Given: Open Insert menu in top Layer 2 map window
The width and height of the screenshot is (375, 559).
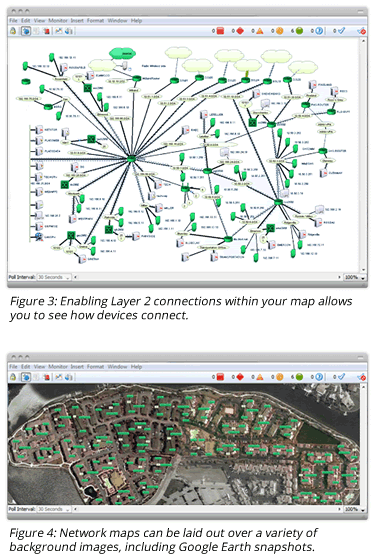Looking at the screenshot, I should click(x=77, y=21).
